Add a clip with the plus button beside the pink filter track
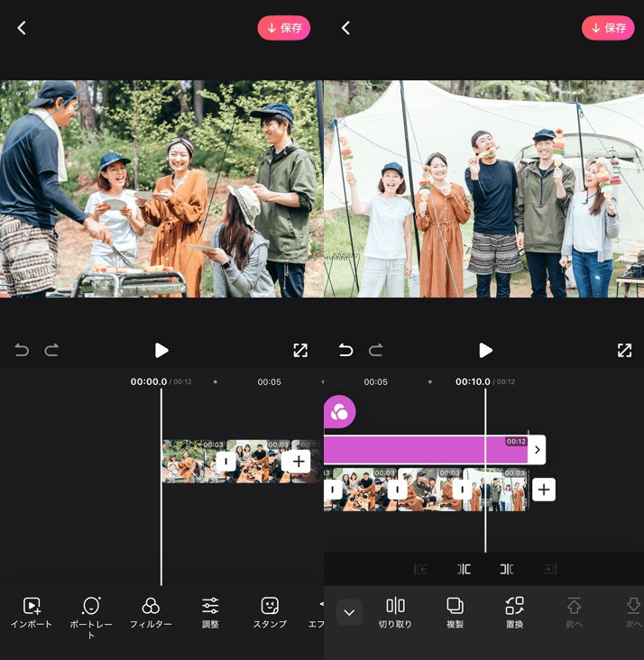The width and height of the screenshot is (644, 660). (544, 490)
